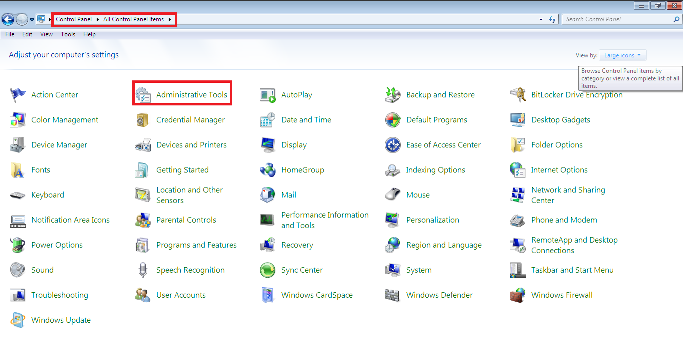Open the File menu

click(10, 34)
